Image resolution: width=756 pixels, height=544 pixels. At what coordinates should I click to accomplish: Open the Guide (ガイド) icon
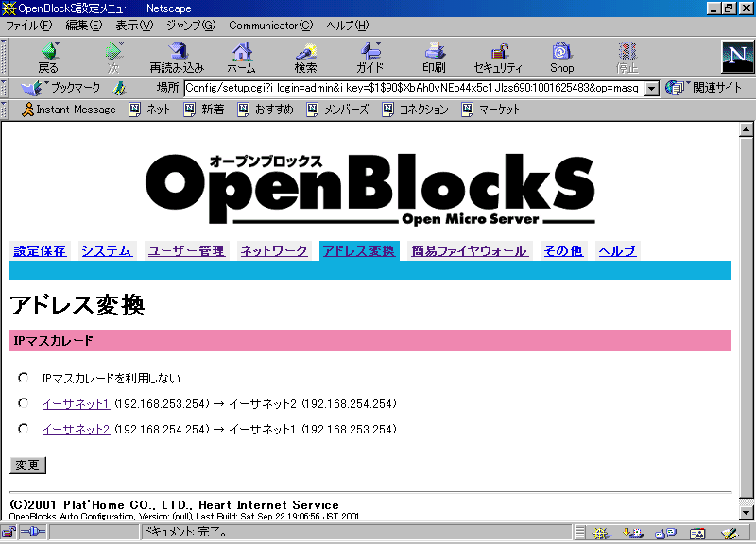click(x=370, y=58)
